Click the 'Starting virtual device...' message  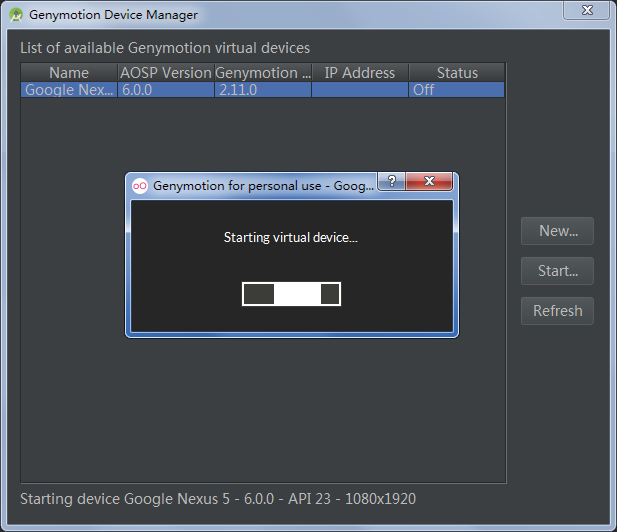point(291,237)
